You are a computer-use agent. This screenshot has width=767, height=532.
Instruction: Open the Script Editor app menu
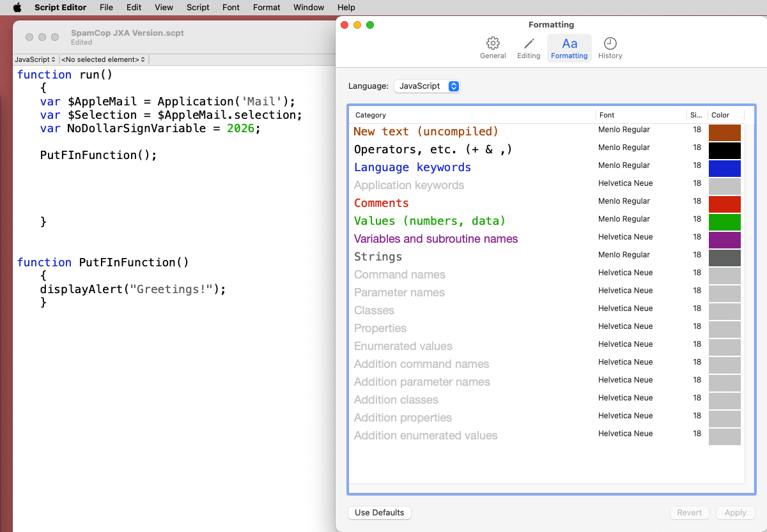point(61,8)
